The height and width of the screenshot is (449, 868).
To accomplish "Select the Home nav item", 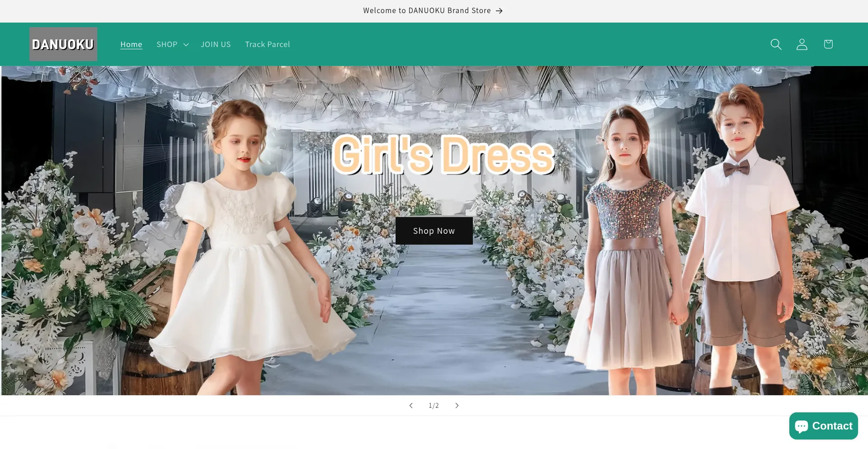I will click(x=131, y=44).
